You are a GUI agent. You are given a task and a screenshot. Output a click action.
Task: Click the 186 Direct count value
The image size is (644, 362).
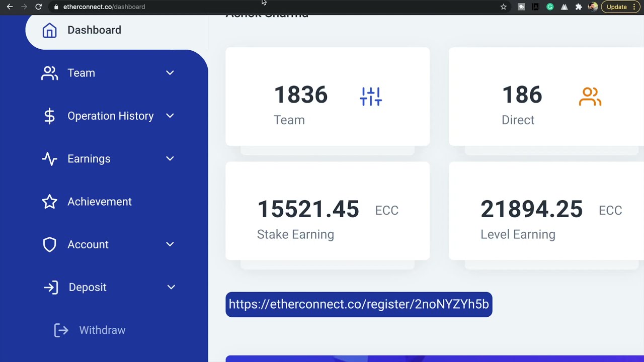pos(522,95)
